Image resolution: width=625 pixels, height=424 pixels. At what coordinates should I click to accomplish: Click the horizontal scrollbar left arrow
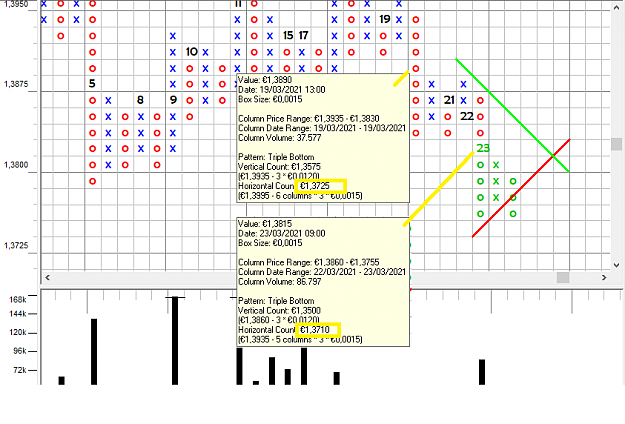(x=47, y=277)
